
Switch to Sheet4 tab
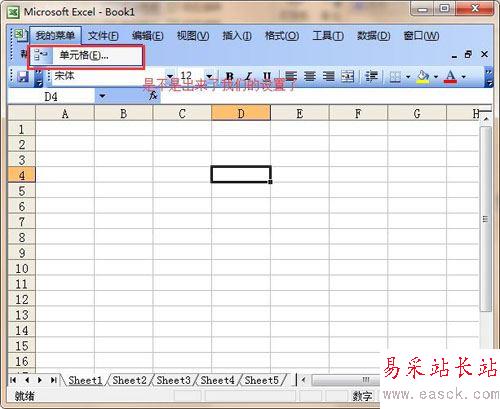coord(217,380)
